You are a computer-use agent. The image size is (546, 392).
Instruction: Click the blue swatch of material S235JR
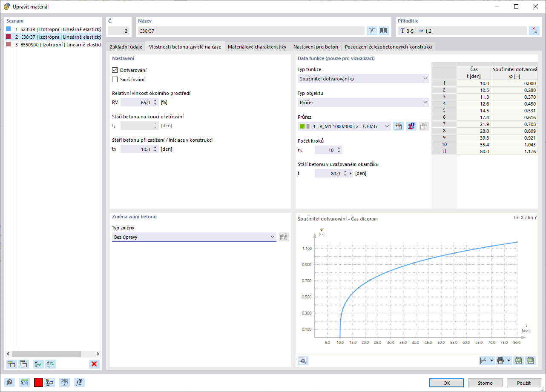[9, 29]
